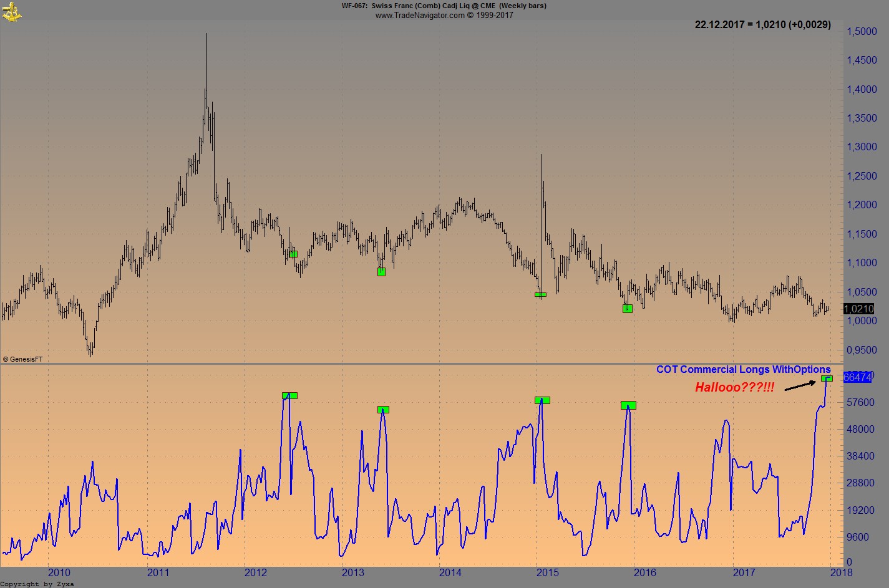Click the 28800 indicator axis label
The width and height of the screenshot is (889, 588).
[862, 483]
